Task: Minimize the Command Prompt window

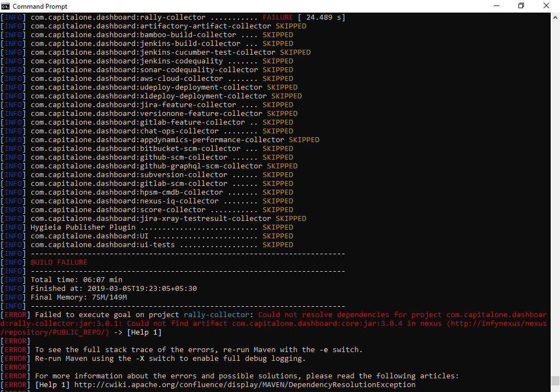Action: [496, 7]
